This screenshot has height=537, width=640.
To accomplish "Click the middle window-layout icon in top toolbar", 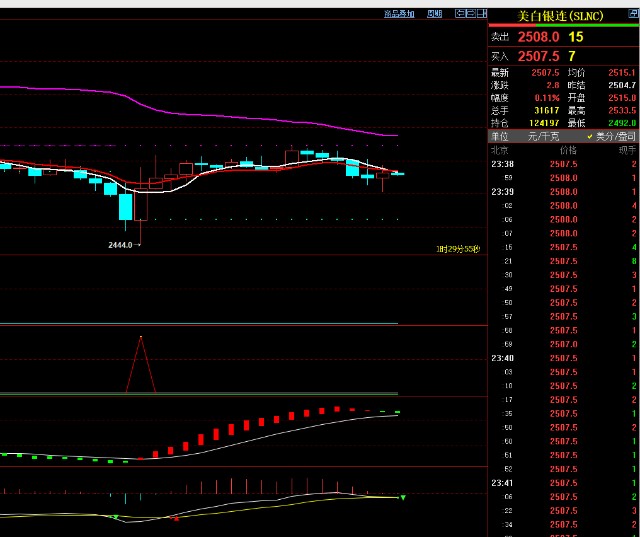I will pos(470,14).
